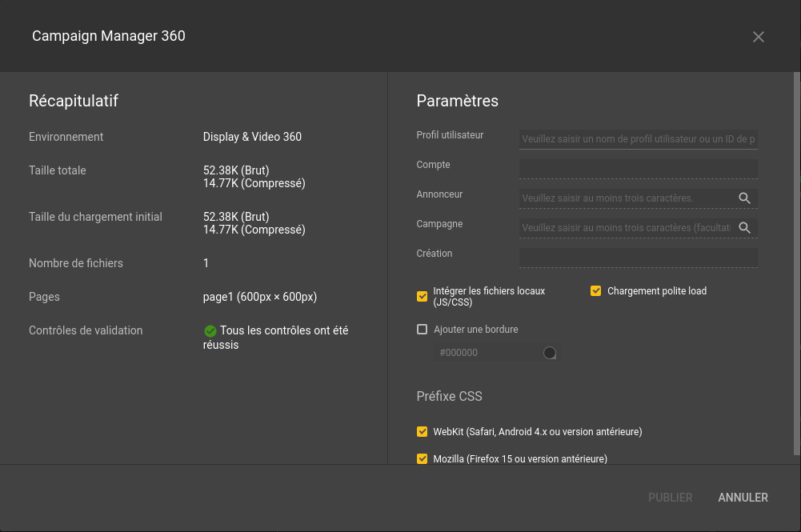Click the #000000 border color input
801x532 pixels.
pyautogui.click(x=480, y=352)
